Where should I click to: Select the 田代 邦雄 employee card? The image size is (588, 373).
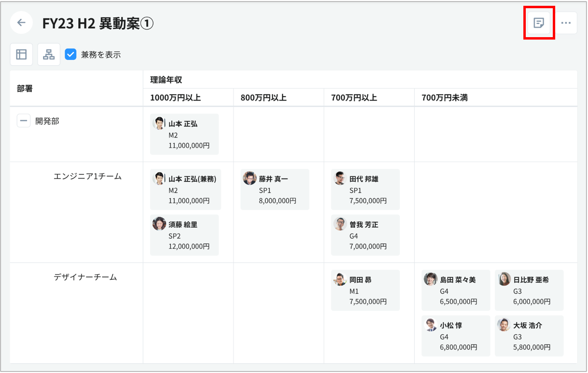pyautogui.click(x=365, y=189)
